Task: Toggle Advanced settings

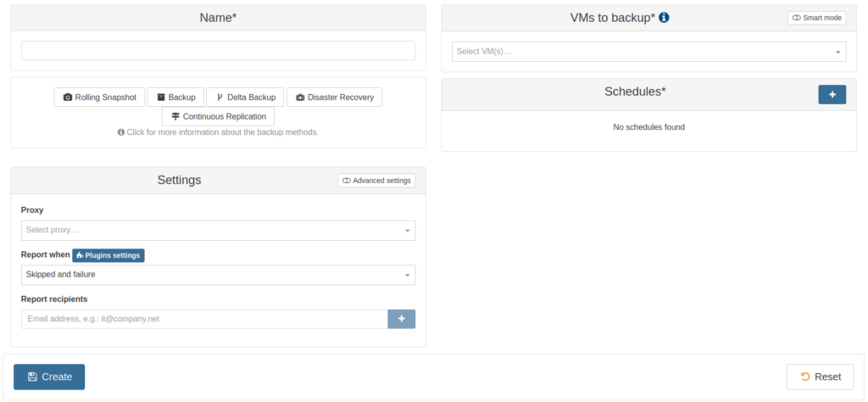Action: pyautogui.click(x=376, y=181)
